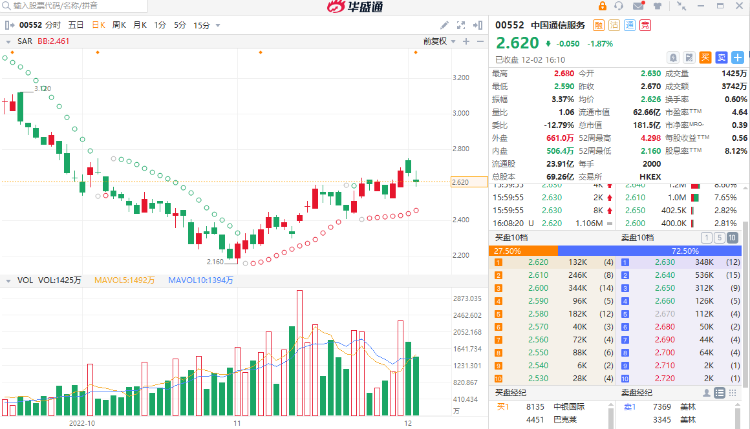
Task: Set a price alert bell icon
Action: click(673, 58)
